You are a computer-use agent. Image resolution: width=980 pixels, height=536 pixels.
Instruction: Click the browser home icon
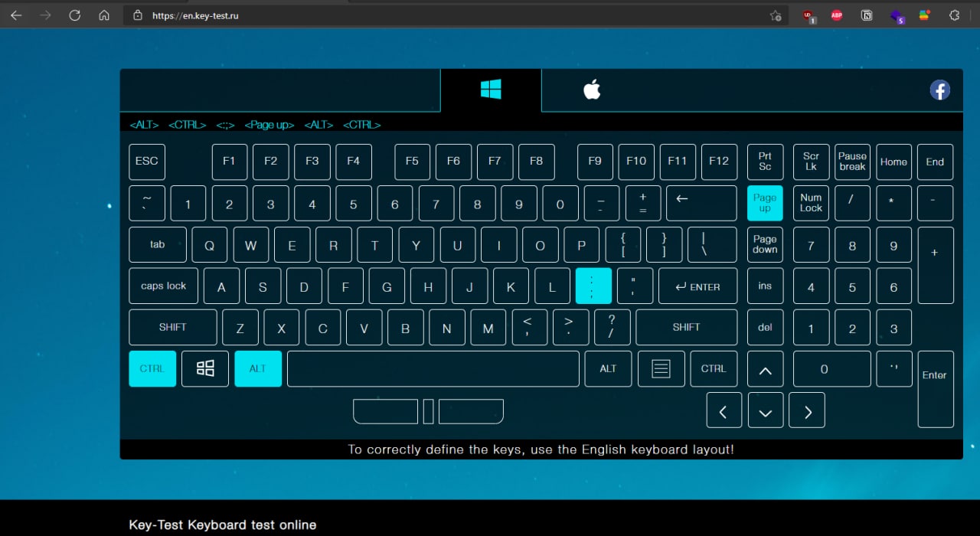point(103,15)
